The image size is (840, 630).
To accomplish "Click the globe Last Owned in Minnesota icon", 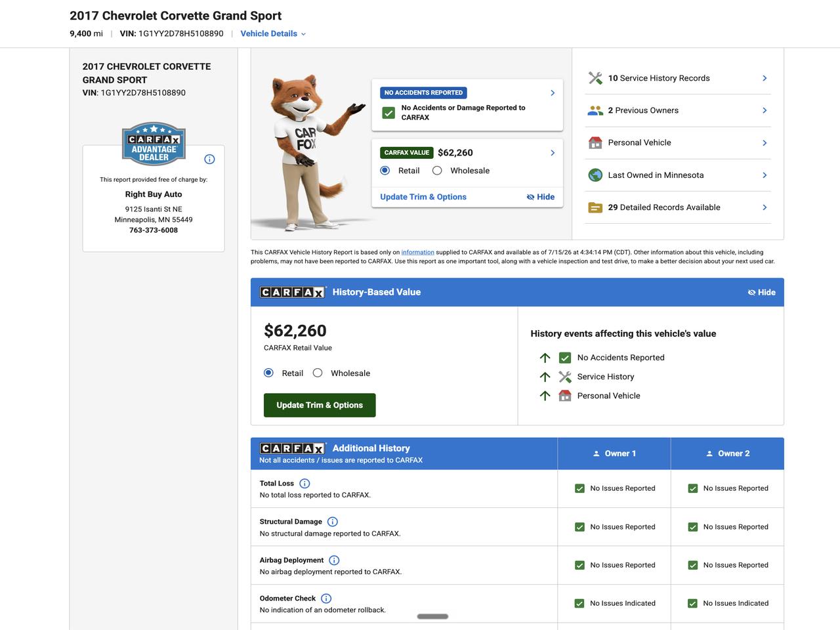I will click(x=595, y=175).
